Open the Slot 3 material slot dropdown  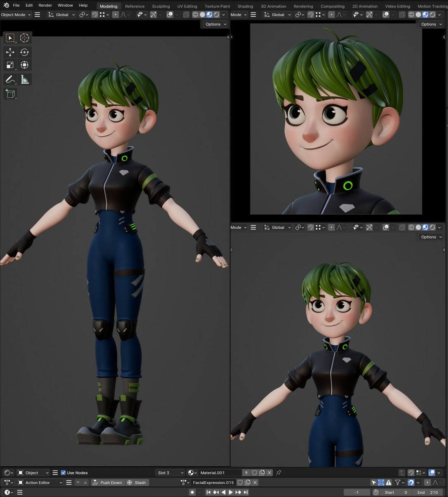click(169, 473)
